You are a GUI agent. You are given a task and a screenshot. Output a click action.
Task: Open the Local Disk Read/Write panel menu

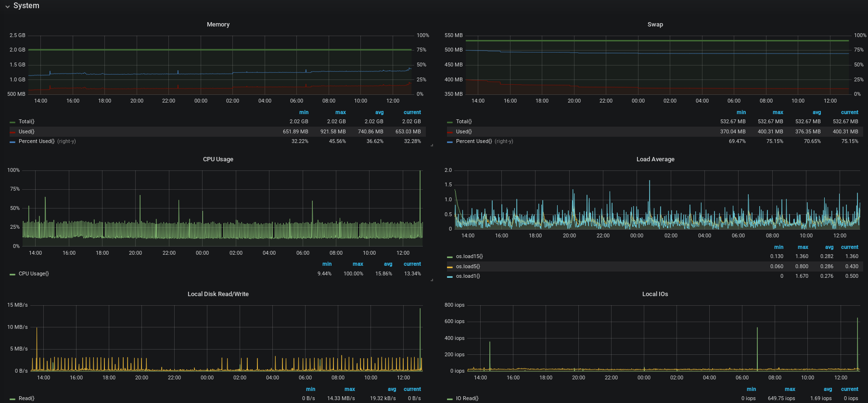[218, 294]
